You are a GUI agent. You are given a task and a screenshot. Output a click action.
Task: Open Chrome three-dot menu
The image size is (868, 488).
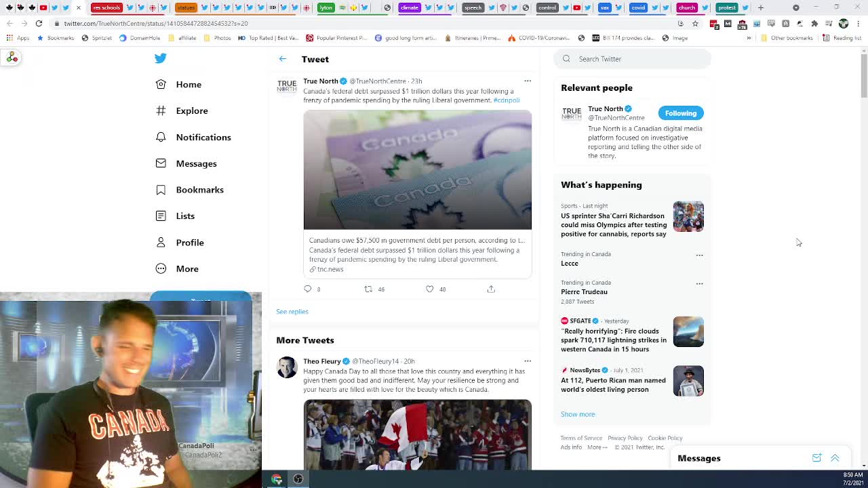[858, 23]
